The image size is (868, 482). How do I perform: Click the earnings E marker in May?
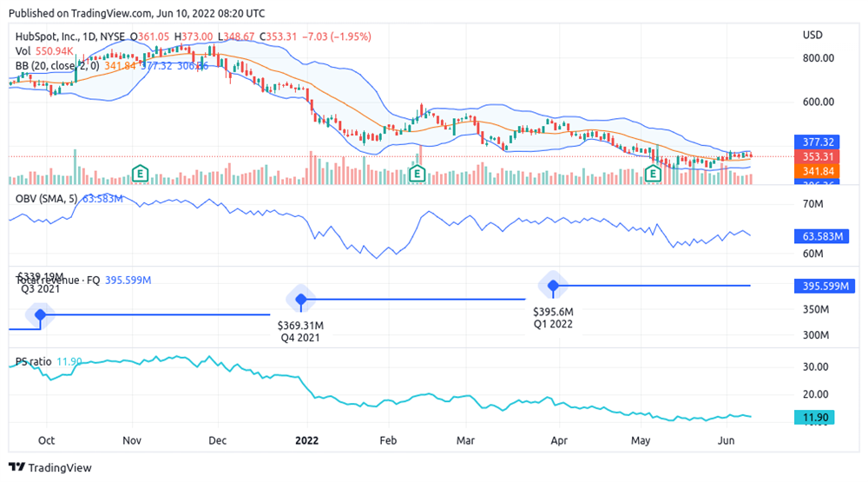coord(655,175)
